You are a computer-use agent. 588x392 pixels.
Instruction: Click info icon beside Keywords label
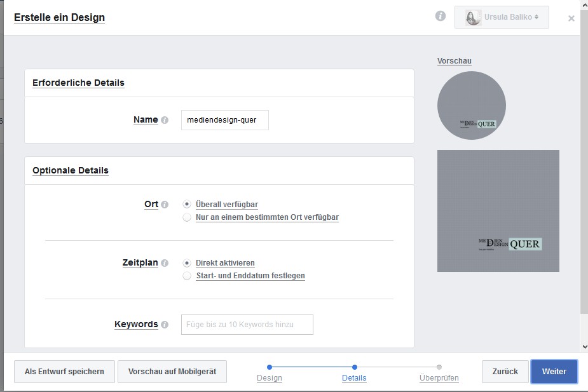(165, 325)
